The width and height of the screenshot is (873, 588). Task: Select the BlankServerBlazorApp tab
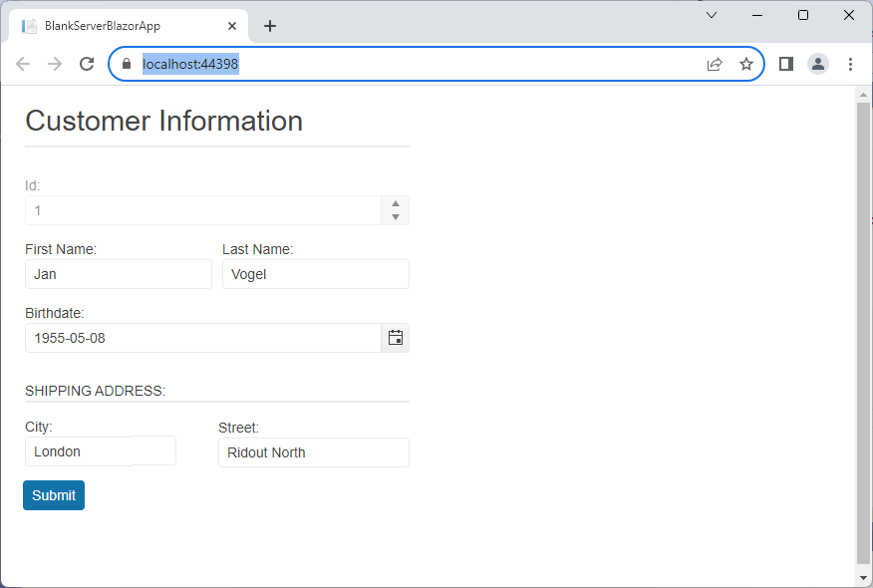point(129,26)
